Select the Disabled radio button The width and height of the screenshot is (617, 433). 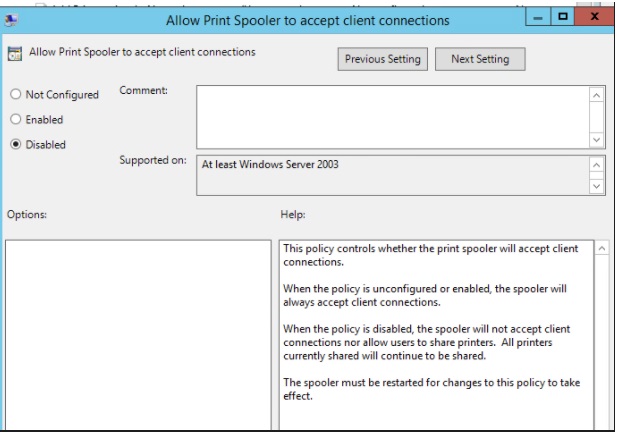pos(15,144)
